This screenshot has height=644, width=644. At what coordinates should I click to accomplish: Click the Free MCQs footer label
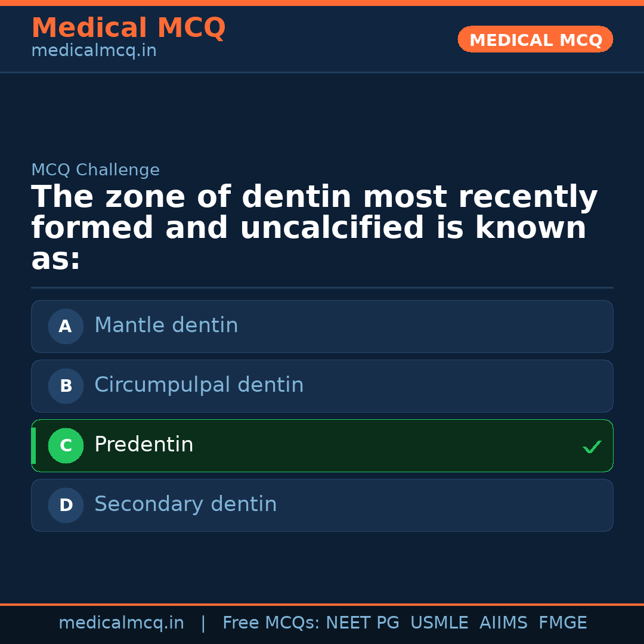point(271,623)
